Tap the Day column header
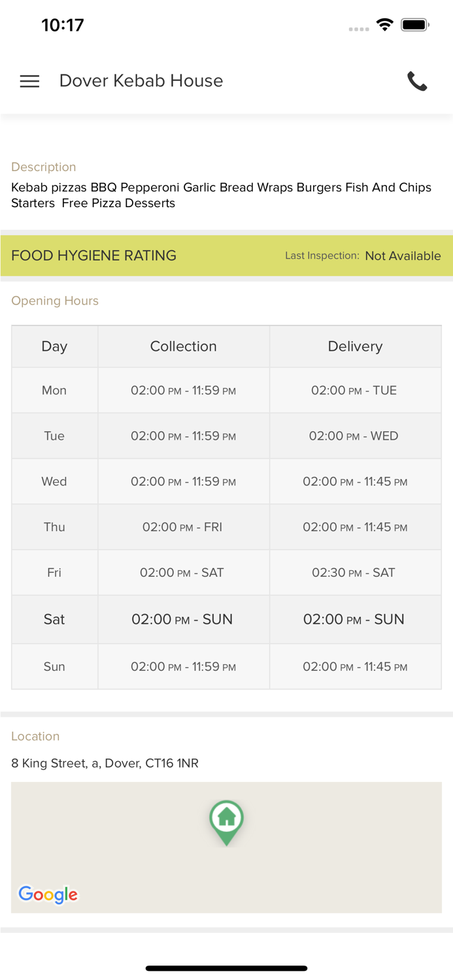Viewport: 453px width, 980px height. point(54,346)
